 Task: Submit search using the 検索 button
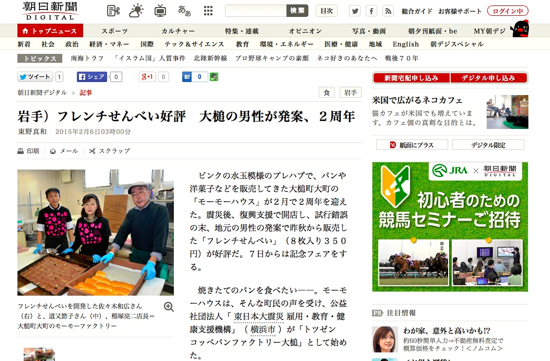pos(297,11)
